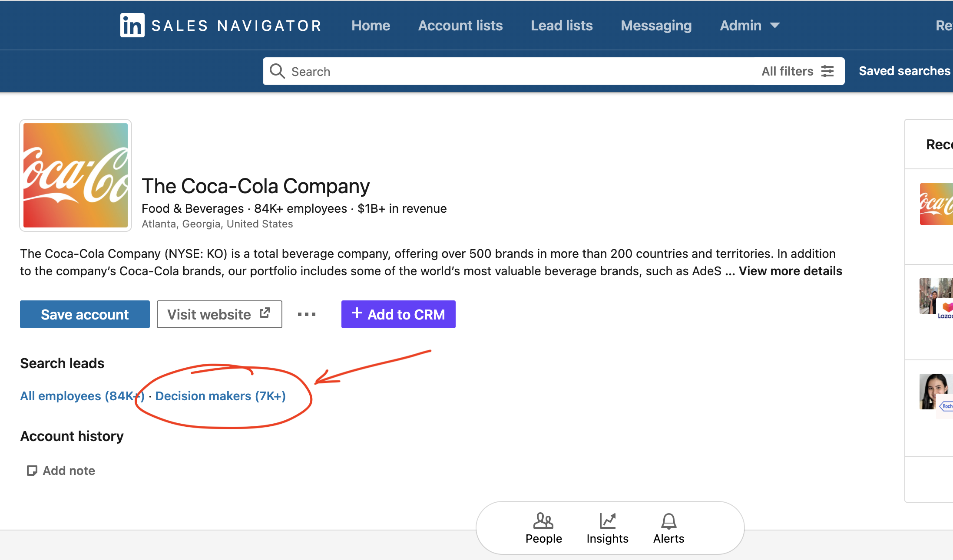Open All employees (84K+) link
Screen dimensions: 953x560
82,396
